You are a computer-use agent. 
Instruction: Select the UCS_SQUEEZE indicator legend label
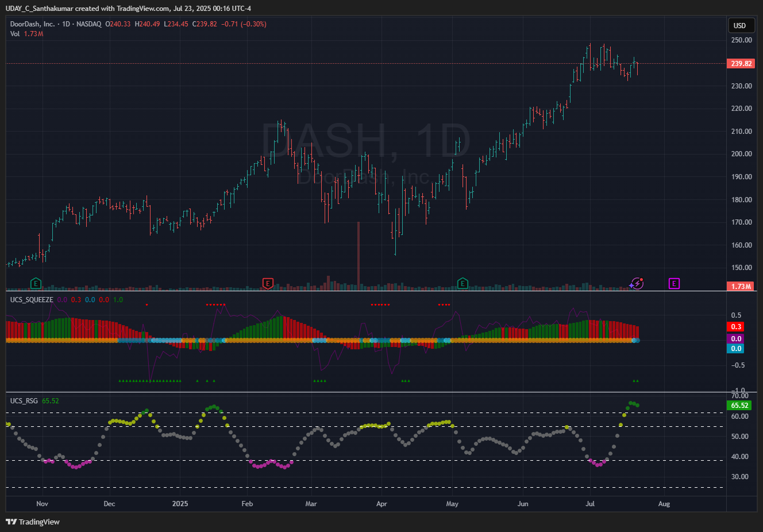[x=32, y=300]
